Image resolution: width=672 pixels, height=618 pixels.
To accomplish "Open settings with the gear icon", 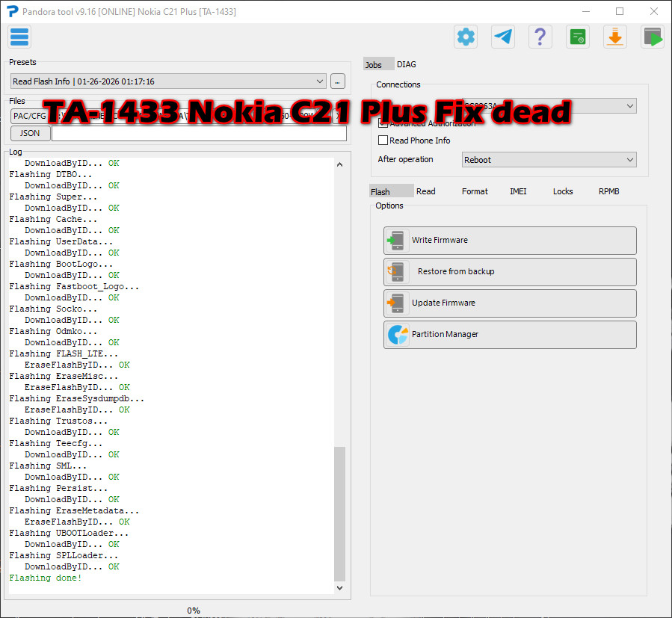I will (466, 37).
